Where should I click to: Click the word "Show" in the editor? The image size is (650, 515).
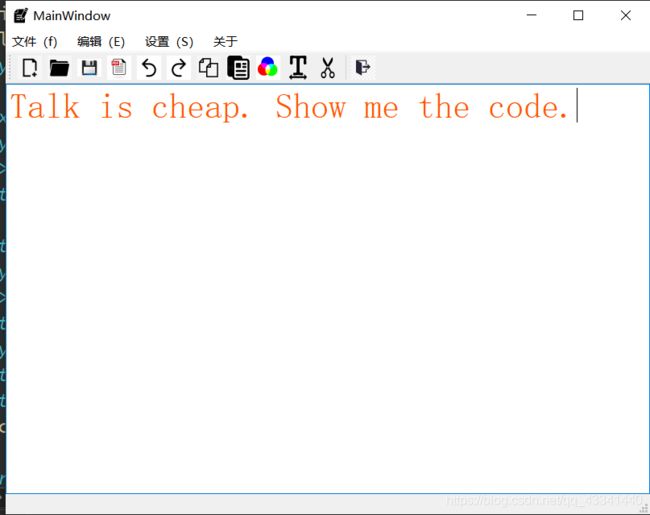[310, 107]
